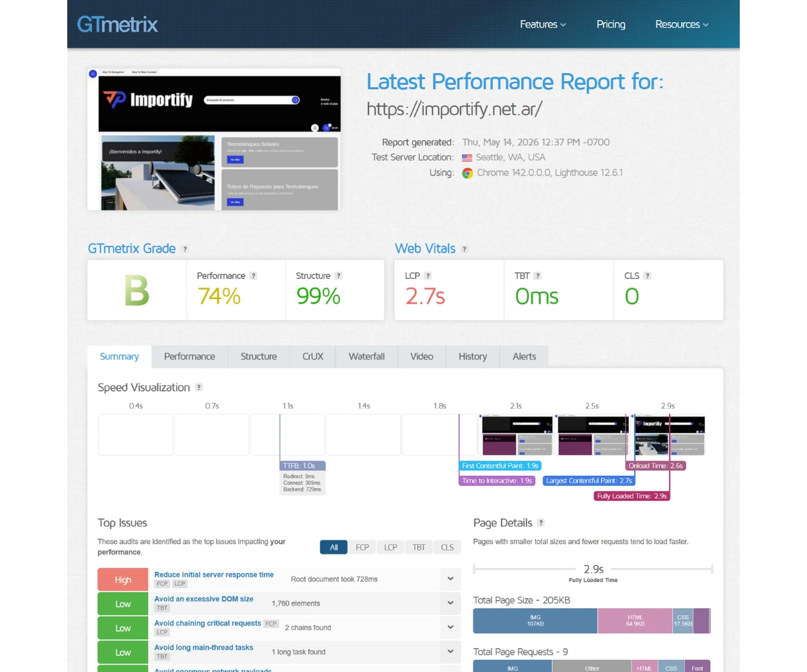The height and width of the screenshot is (672, 807).
Task: Open the Features menu
Action: coord(543,24)
